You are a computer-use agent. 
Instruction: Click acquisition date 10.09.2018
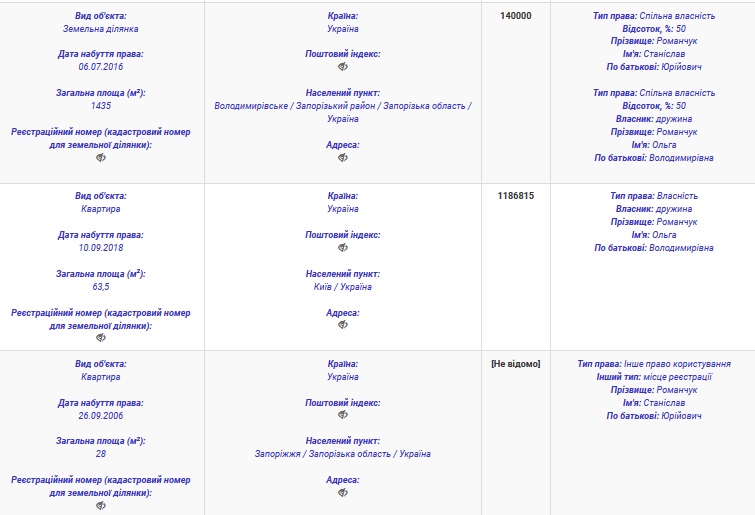coord(101,247)
